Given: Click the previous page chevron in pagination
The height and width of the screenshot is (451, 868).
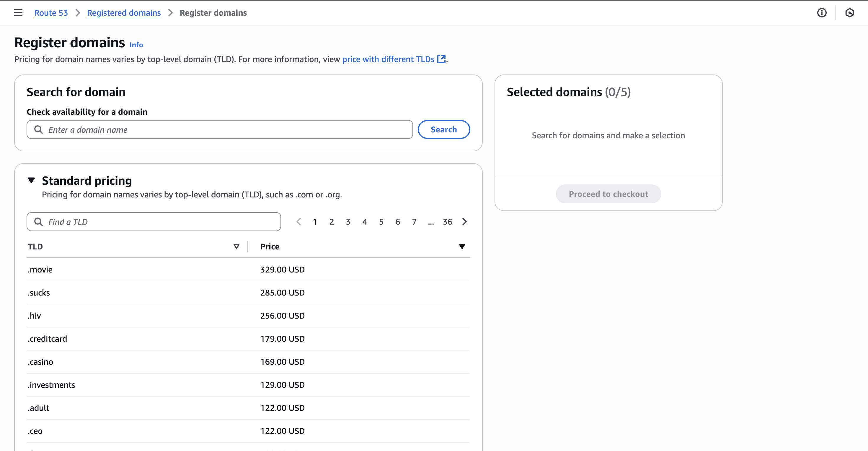Looking at the screenshot, I should 298,222.
